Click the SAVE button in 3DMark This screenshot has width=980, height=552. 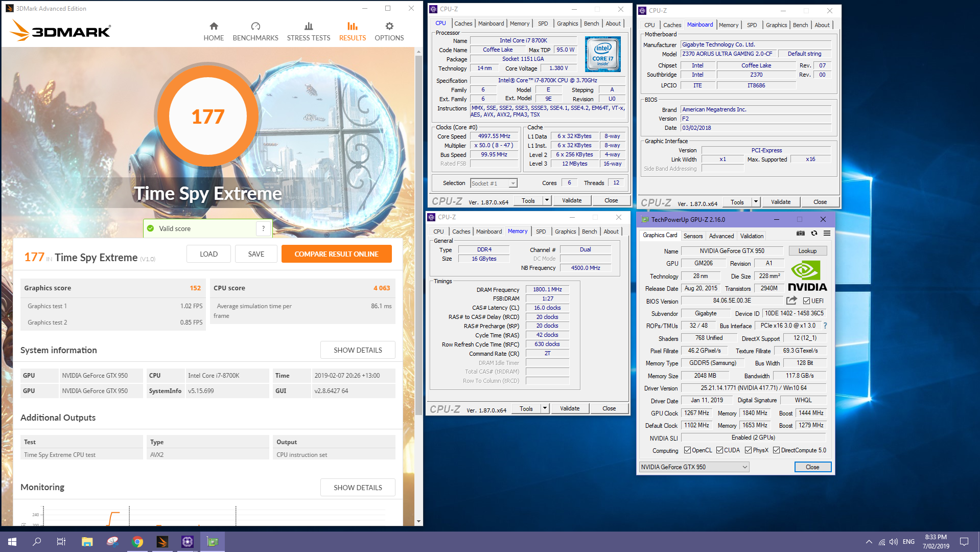pyautogui.click(x=256, y=254)
